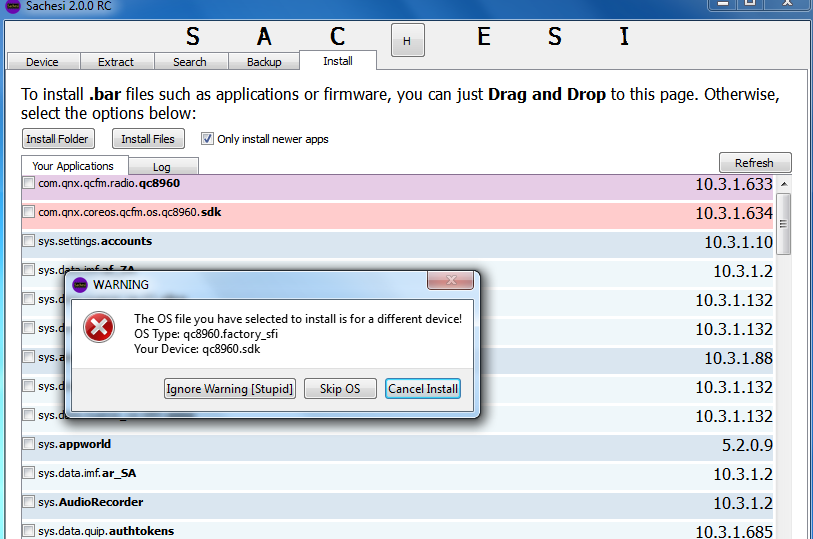
Task: Click the Sachesi app icon in the title bar
Action: click(x=11, y=6)
